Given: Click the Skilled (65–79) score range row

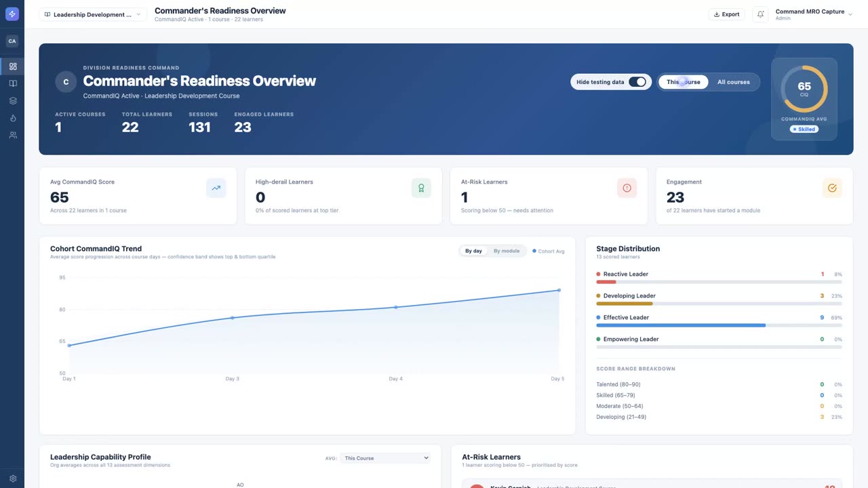Looking at the screenshot, I should [x=719, y=395].
